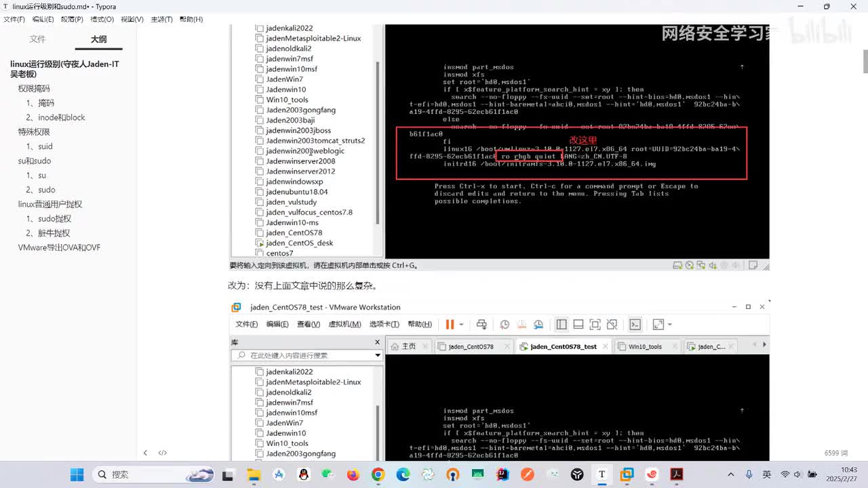Switch to the 文件 sidebar tab
Screen dimensions: 868x488
coord(37,39)
